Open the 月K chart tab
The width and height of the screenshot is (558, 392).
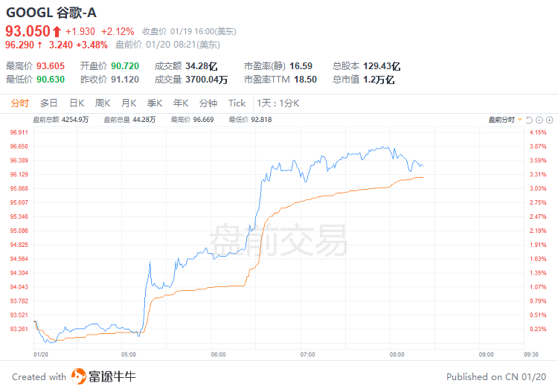129,103
